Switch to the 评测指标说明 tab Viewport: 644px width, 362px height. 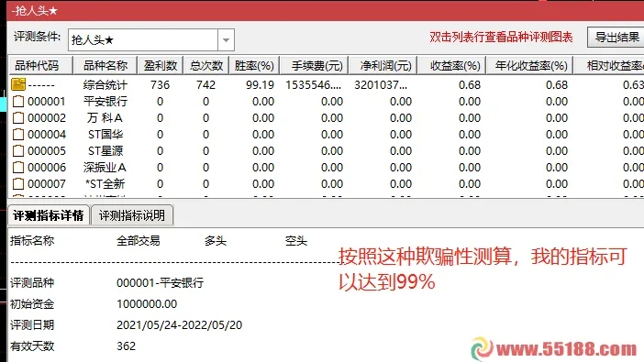coord(132,215)
